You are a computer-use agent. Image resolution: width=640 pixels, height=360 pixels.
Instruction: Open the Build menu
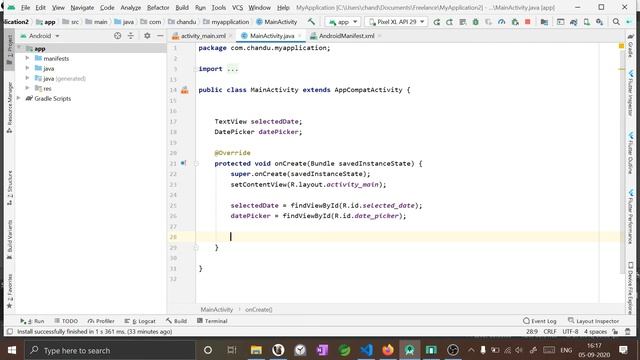pyautogui.click(x=182, y=7)
